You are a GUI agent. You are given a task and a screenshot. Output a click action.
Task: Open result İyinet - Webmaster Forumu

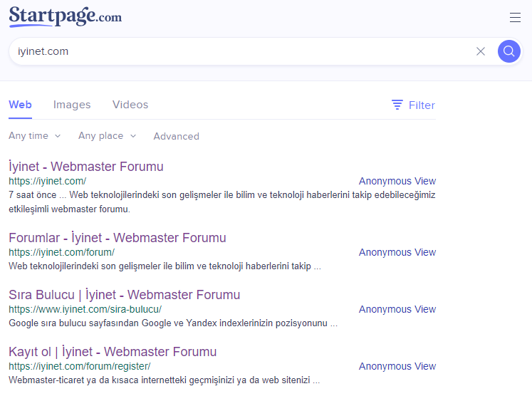pyautogui.click(x=86, y=167)
